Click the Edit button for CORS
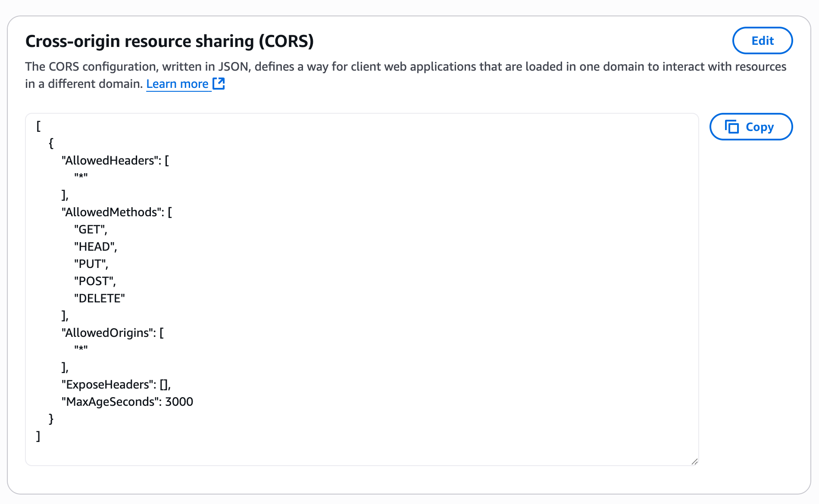 [762, 40]
